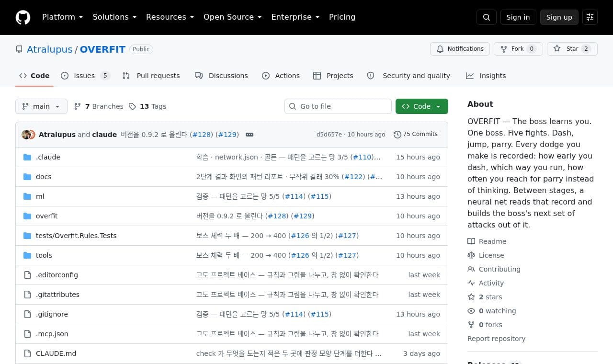Screen dimensions: 613x364
Task: Expand the main branch dropdown
Action: coord(41,106)
